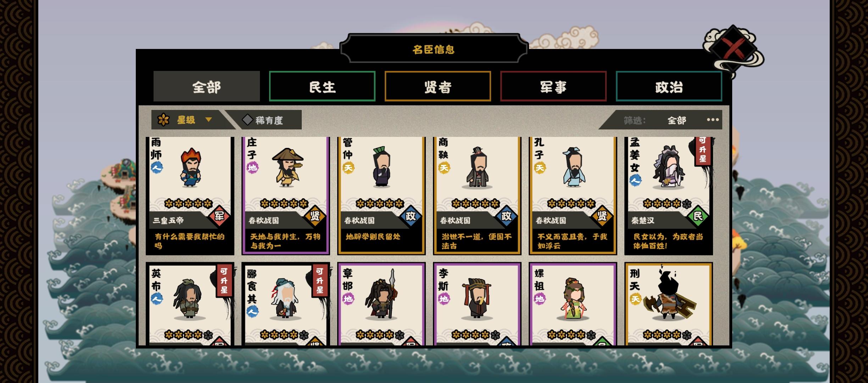Click the 军 badge on 雨师 card
Viewport: 868px width, 383px height.
click(219, 216)
